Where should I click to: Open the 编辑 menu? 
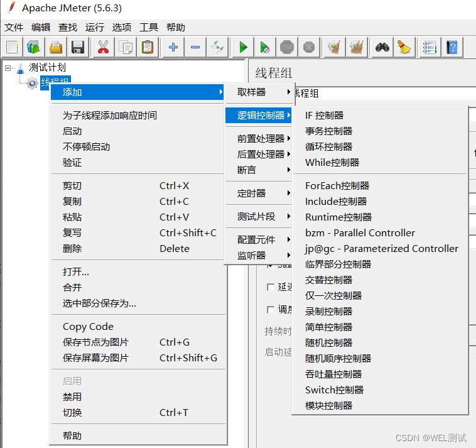pos(41,28)
